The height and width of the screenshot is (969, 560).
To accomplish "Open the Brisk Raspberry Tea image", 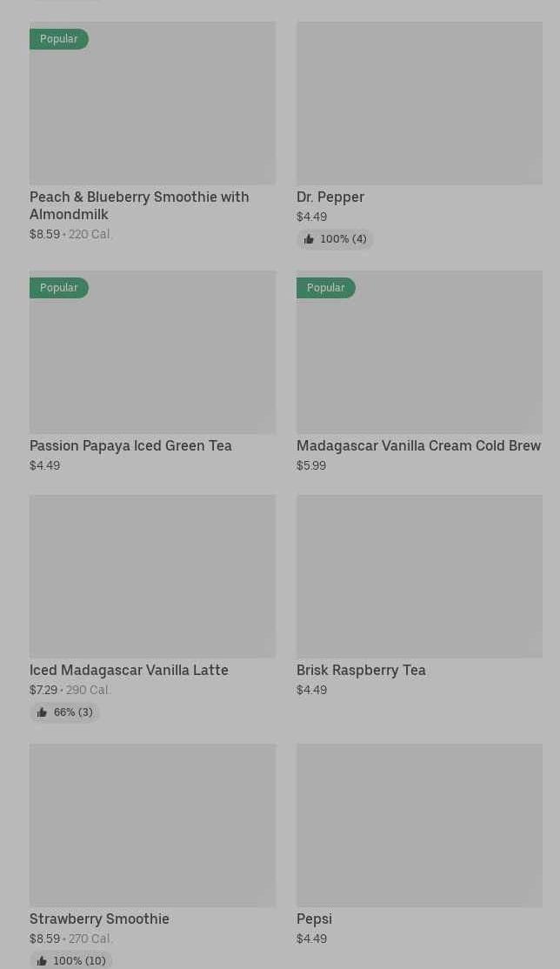I will pyautogui.click(x=419, y=576).
